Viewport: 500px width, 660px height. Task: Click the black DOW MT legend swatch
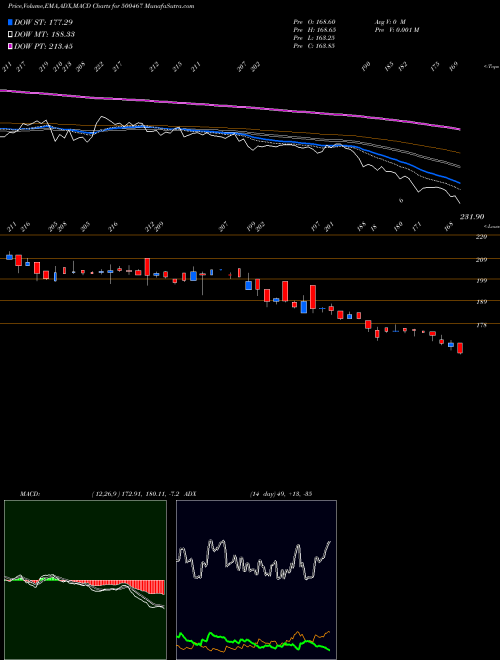[10, 34]
